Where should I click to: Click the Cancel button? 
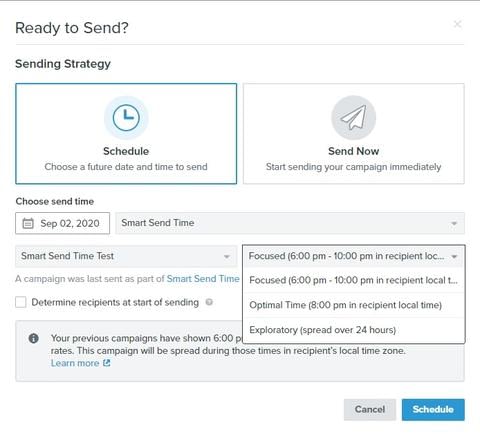coord(370,409)
